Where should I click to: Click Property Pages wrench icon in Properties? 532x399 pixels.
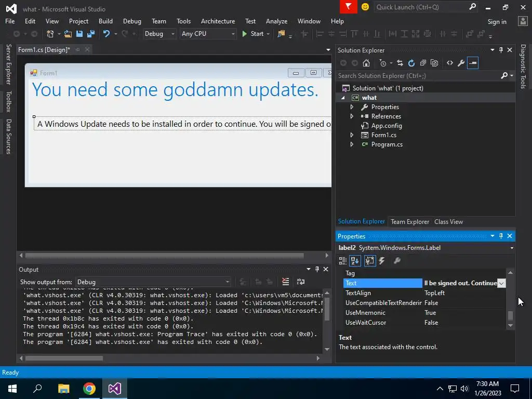[x=397, y=261]
